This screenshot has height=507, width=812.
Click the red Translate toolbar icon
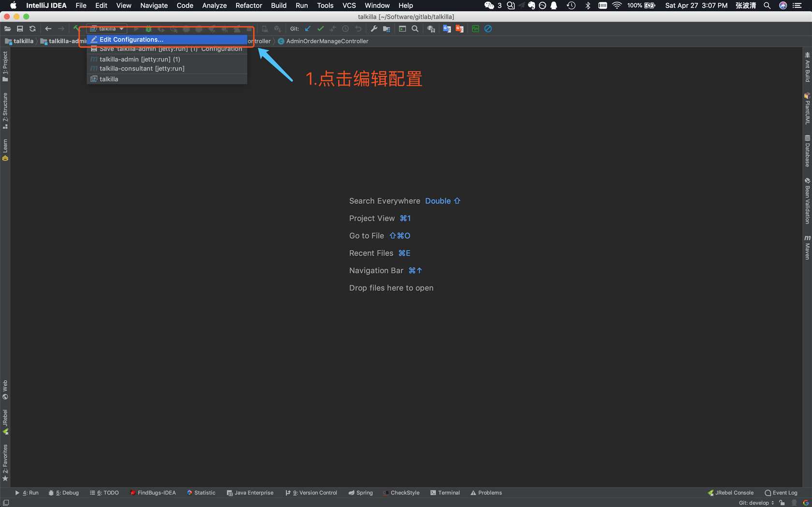(459, 29)
